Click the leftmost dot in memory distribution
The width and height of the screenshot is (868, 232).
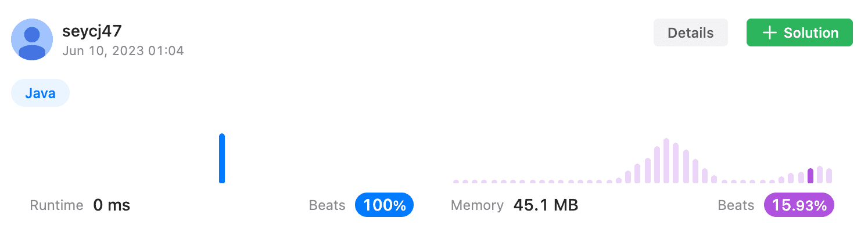[456, 182]
